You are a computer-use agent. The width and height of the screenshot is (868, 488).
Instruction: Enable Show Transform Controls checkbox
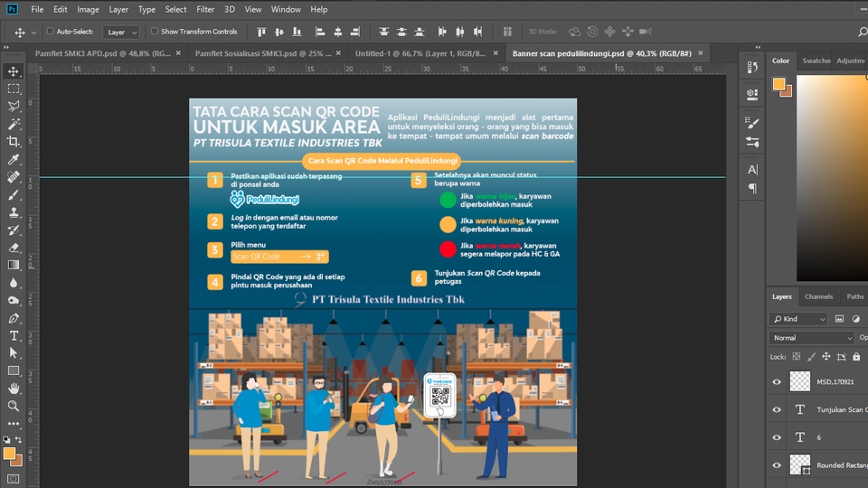click(x=155, y=32)
